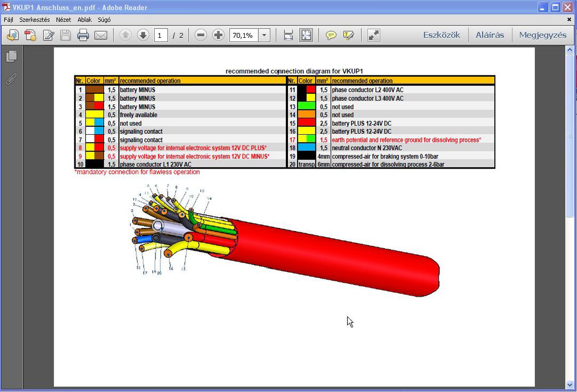Open the Szerkesztés menu
577x392 pixels.
(x=34, y=20)
